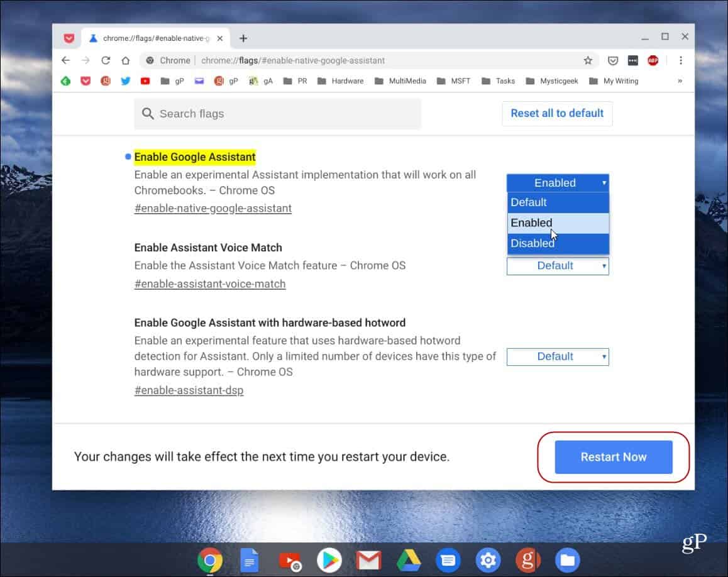Click the #enable-assistant-dsp link
This screenshot has width=728, height=577.
tap(189, 390)
